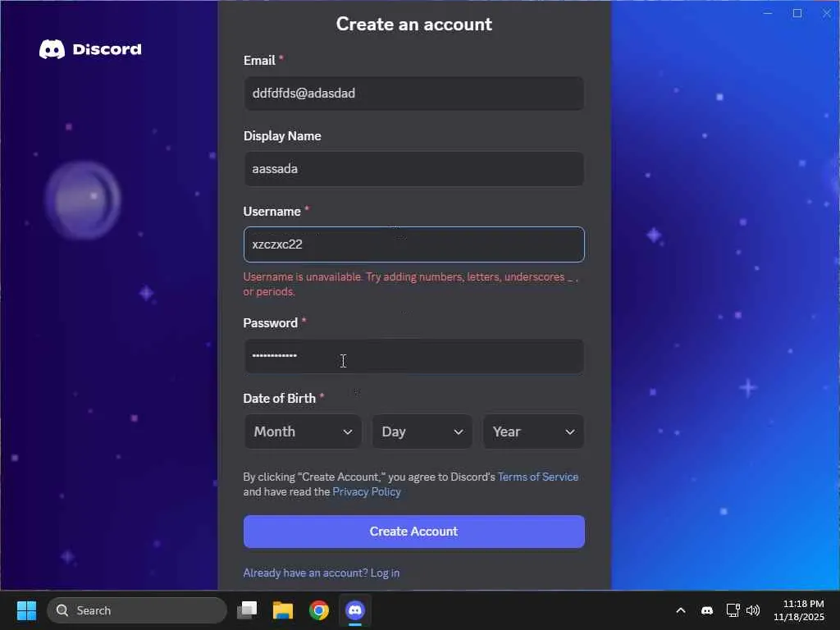Click the Create Account button

coord(413,532)
